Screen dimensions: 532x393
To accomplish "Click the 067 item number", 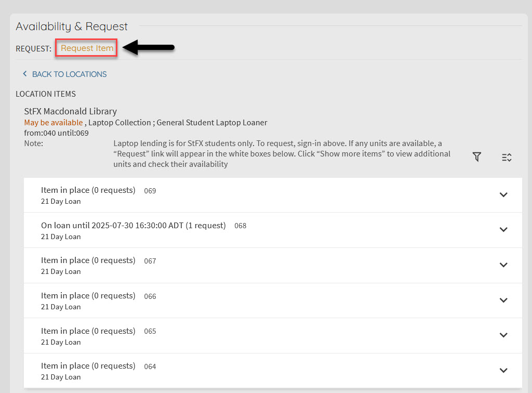I will pos(150,261).
